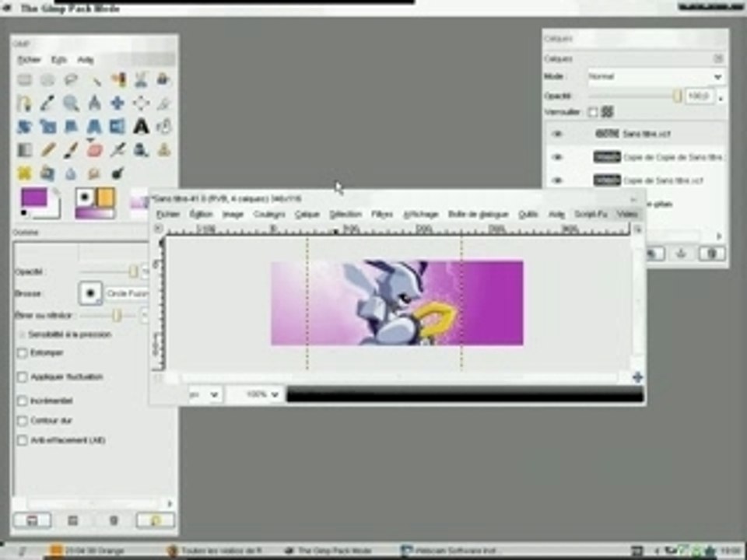747x560 pixels.
Task: Select the Flip tool
Action: [x=117, y=127]
